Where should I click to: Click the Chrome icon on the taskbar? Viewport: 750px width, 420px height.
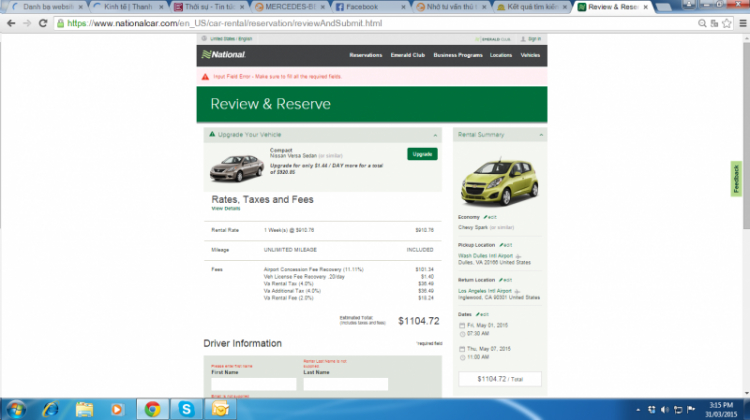(153, 409)
